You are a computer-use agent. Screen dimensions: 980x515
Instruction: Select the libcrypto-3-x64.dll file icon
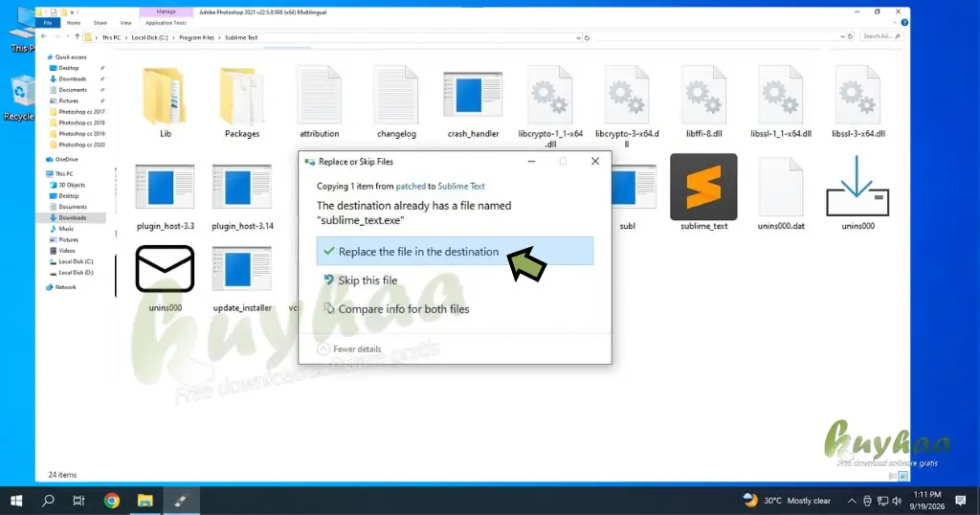coord(627,96)
